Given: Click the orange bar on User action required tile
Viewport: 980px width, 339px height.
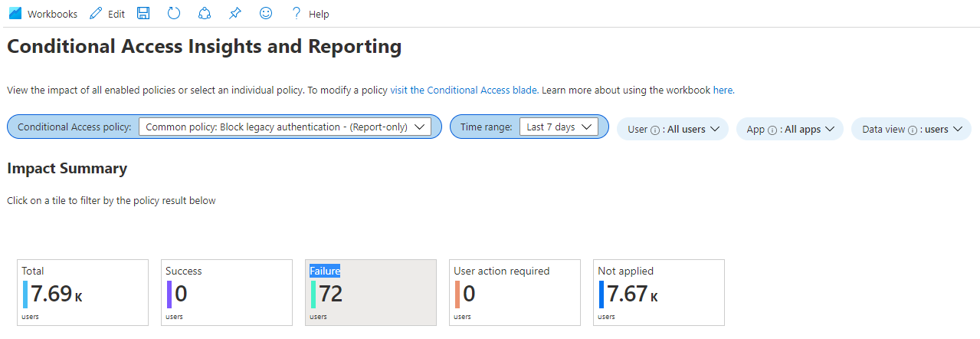Looking at the screenshot, I should tap(457, 295).
